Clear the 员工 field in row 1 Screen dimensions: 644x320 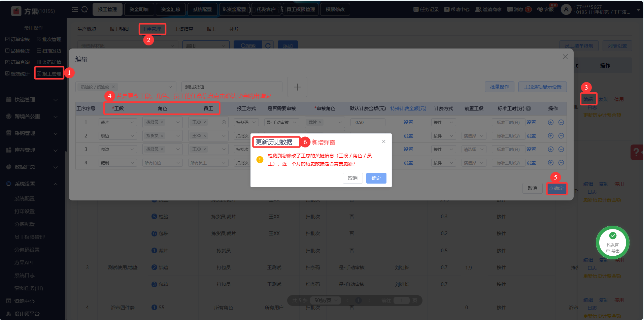[224, 122]
